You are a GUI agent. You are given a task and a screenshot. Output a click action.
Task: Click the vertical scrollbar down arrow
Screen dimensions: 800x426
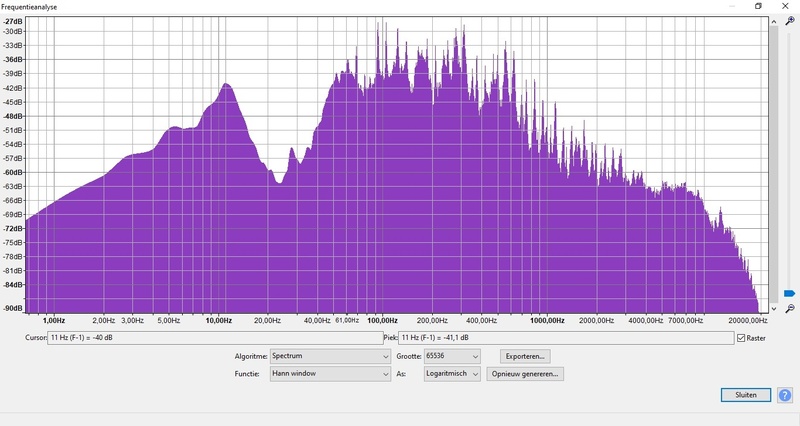[774, 309]
